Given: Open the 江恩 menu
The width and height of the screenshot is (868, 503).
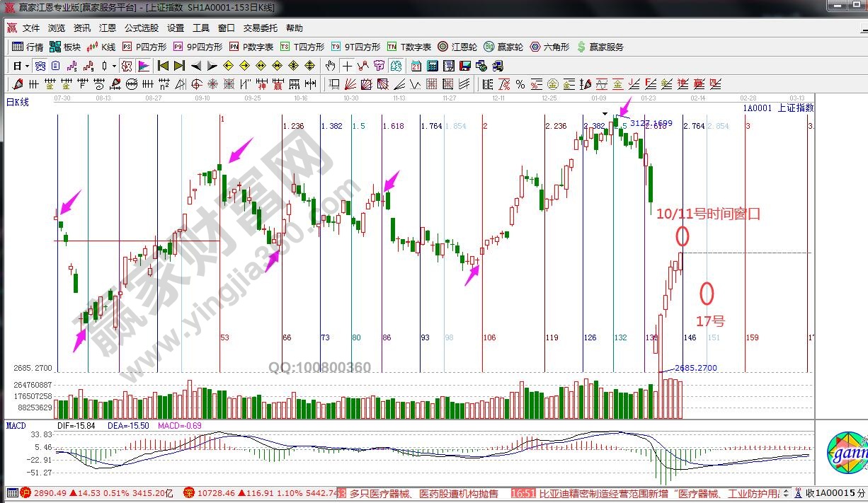Looking at the screenshot, I should click(x=108, y=28).
